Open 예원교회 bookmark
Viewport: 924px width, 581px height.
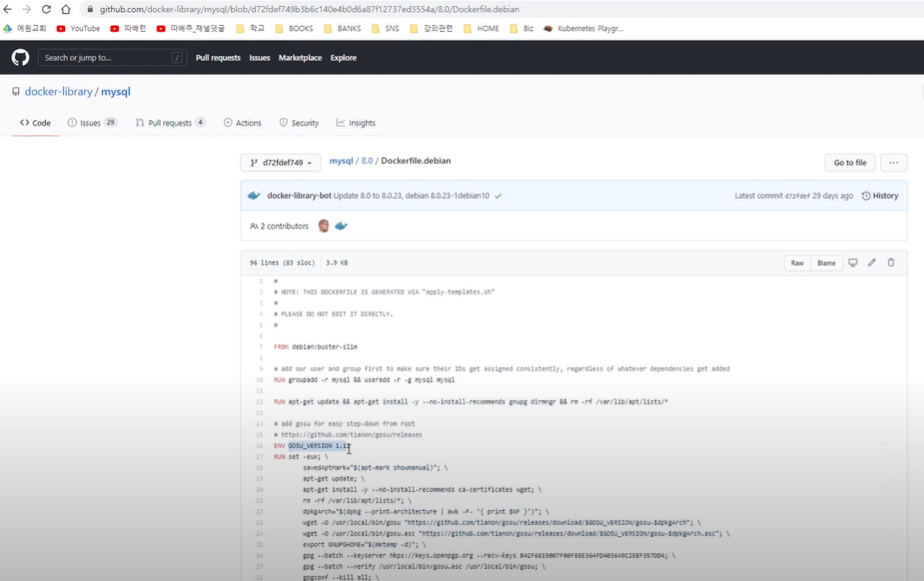(25, 29)
